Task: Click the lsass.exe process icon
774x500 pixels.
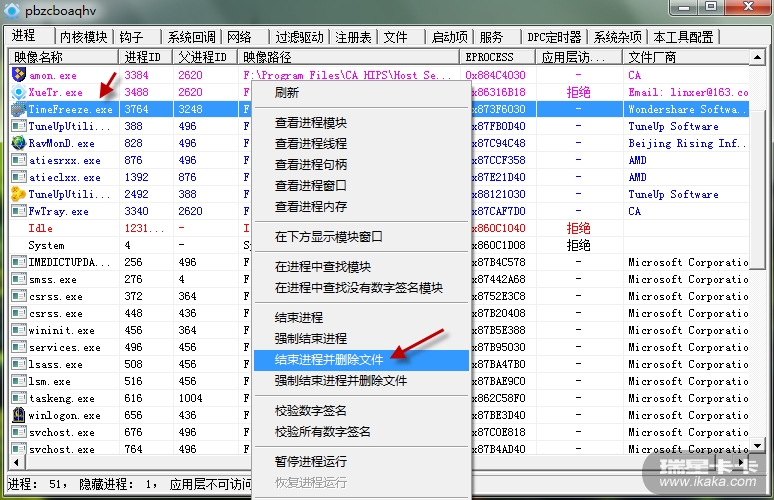Action: [x=19, y=364]
